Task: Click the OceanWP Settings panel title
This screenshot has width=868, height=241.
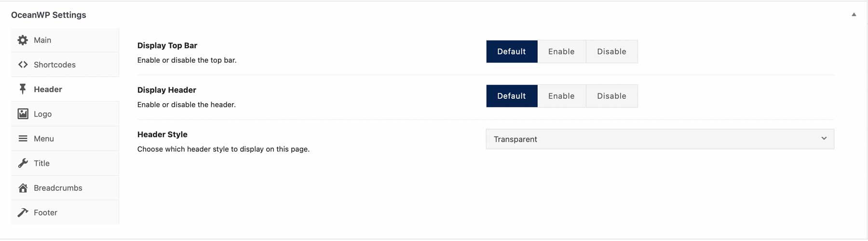Action: tap(49, 15)
